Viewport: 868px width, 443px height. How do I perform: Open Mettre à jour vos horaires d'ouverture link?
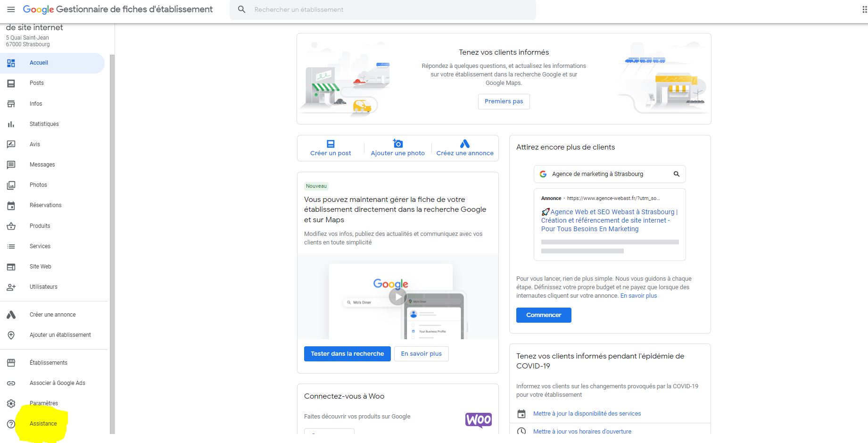coord(582,431)
